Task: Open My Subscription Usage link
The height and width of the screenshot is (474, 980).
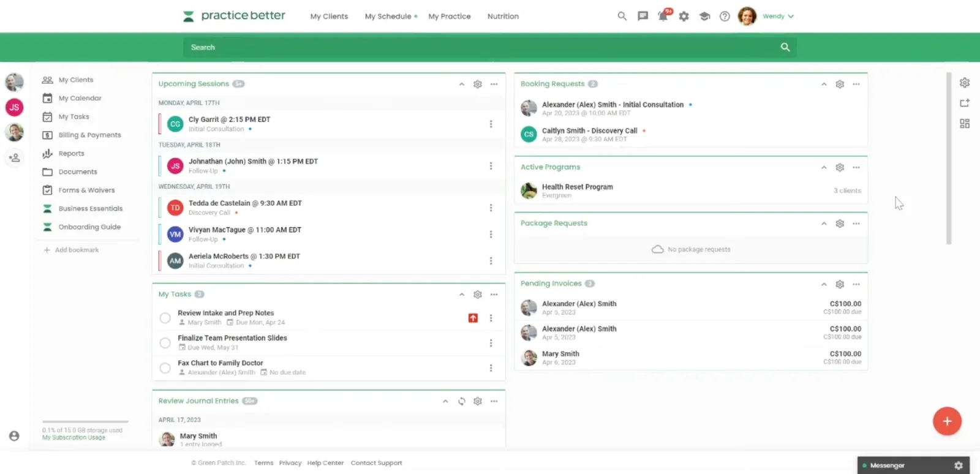Action: (73, 437)
